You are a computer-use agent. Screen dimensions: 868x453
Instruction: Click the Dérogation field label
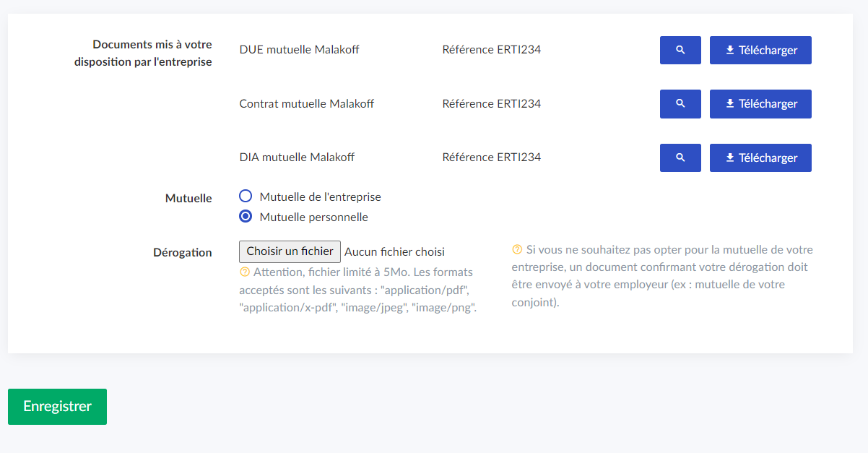click(x=183, y=253)
